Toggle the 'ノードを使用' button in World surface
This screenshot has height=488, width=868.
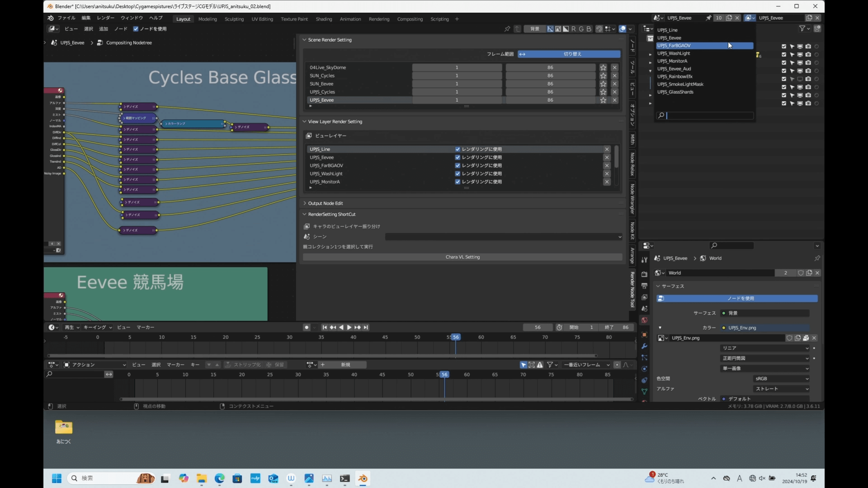[x=737, y=299]
